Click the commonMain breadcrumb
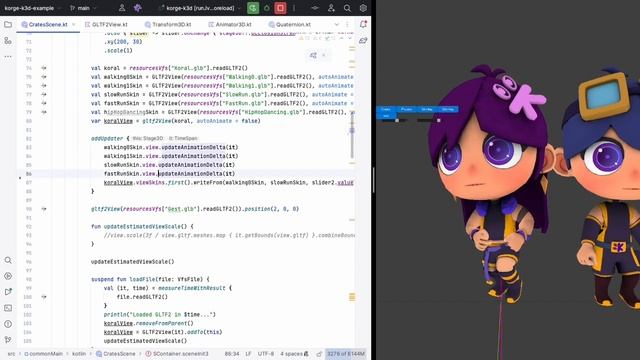640x360 pixels. (x=43, y=354)
